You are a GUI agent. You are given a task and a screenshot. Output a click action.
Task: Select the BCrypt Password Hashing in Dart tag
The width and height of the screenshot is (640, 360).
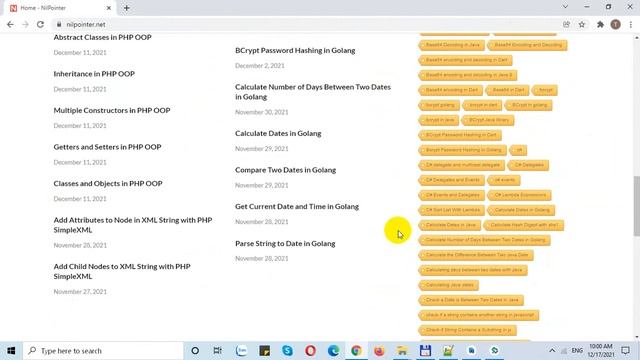click(x=460, y=135)
